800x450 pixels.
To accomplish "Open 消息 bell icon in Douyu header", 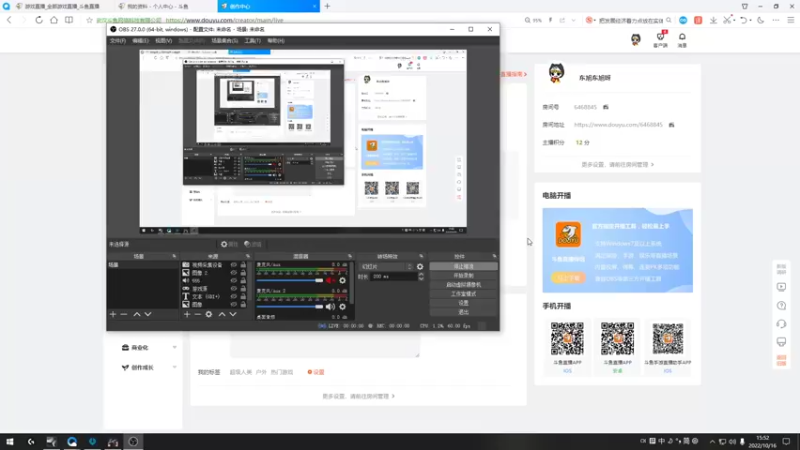I will click(682, 39).
